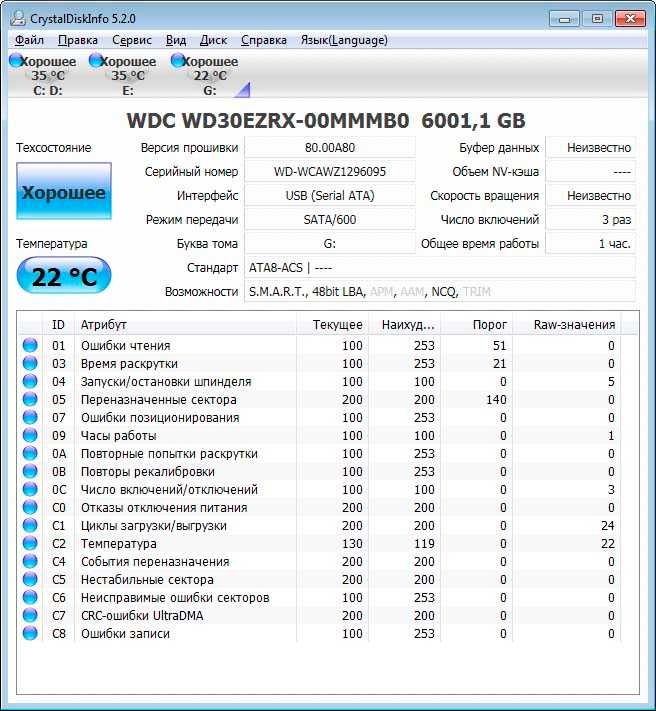Click the interface field USB (Serial ATA)

pyautogui.click(x=330, y=195)
